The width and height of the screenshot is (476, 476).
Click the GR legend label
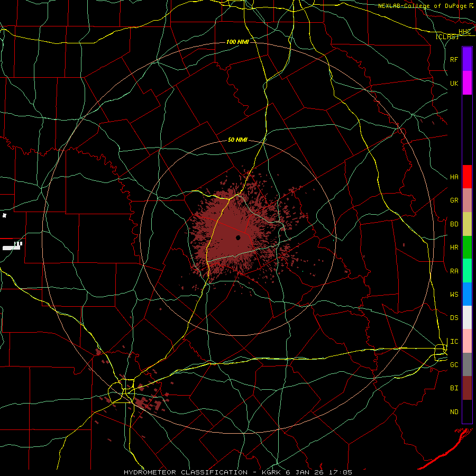point(454,200)
